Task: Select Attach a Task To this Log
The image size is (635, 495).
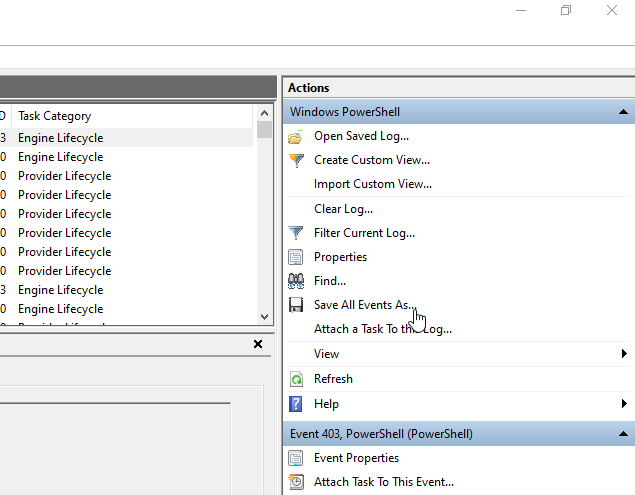Action: [383, 329]
